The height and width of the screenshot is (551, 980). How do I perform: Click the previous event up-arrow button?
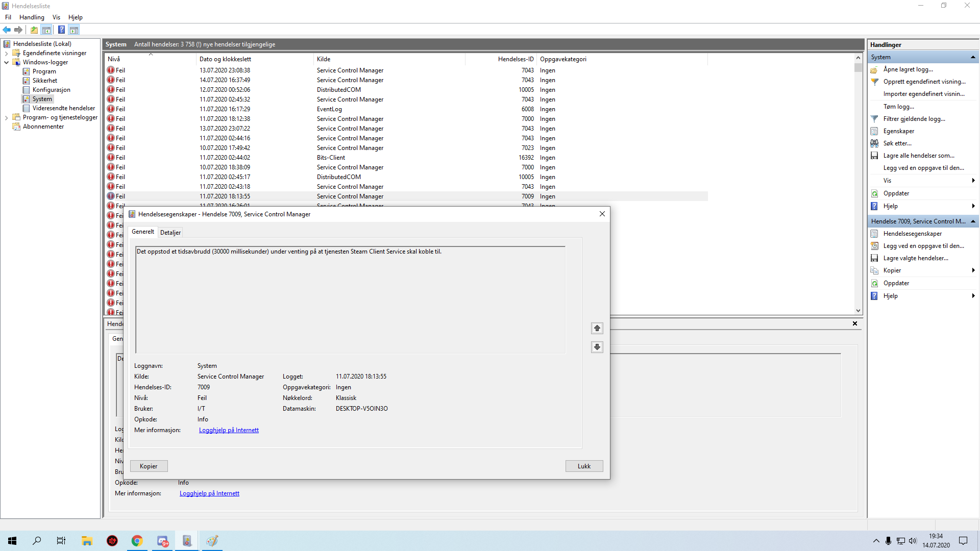(x=597, y=328)
